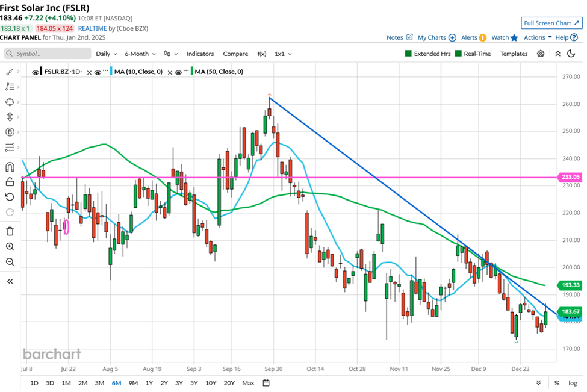Select the Magnet mode tool

tap(10, 166)
